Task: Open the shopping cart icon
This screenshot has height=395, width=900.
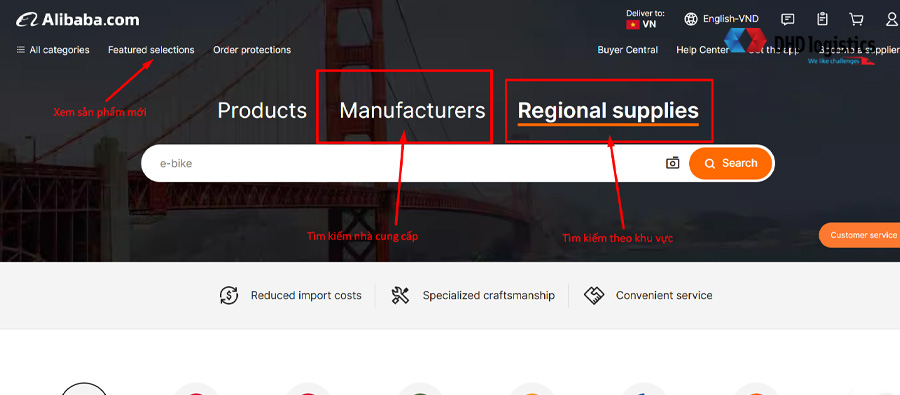Action: (x=856, y=20)
